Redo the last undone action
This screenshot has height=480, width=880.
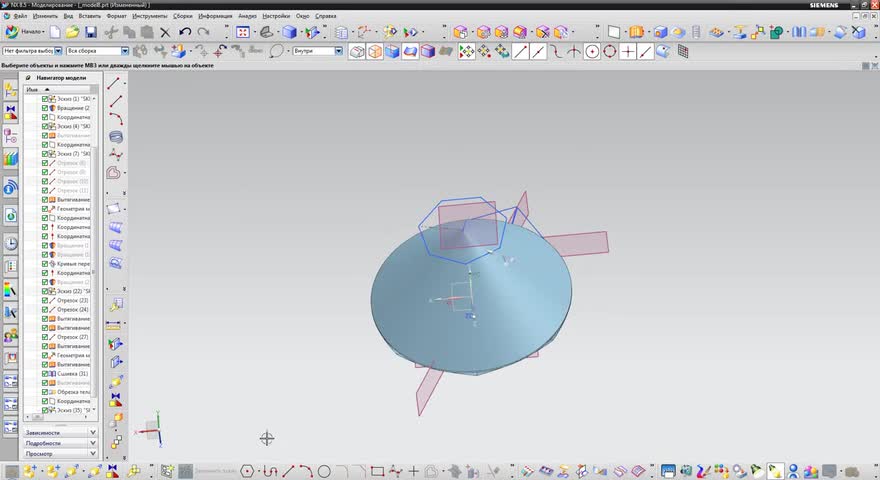coord(203,32)
